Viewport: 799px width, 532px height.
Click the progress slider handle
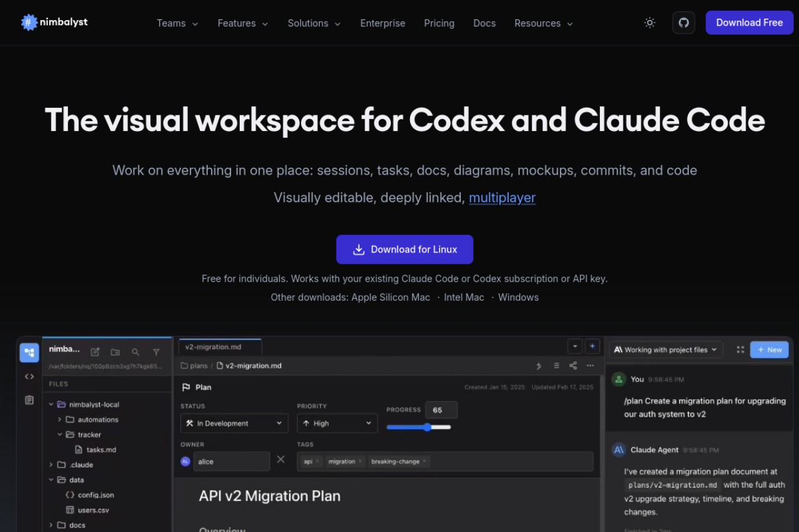click(428, 427)
